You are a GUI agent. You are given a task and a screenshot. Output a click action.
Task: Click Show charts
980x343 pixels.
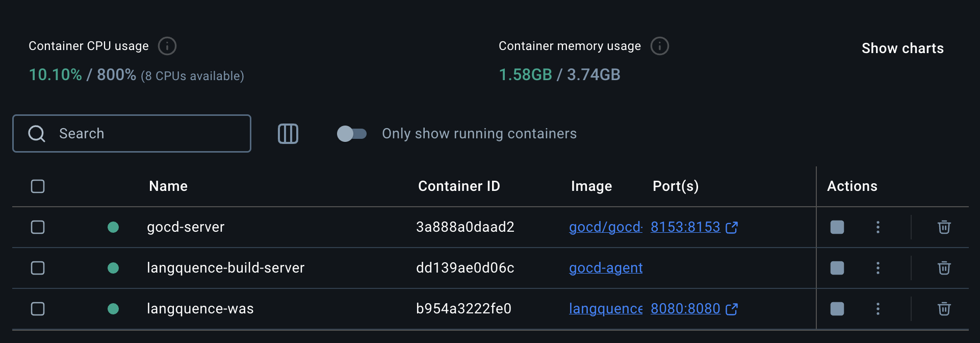pyautogui.click(x=902, y=48)
